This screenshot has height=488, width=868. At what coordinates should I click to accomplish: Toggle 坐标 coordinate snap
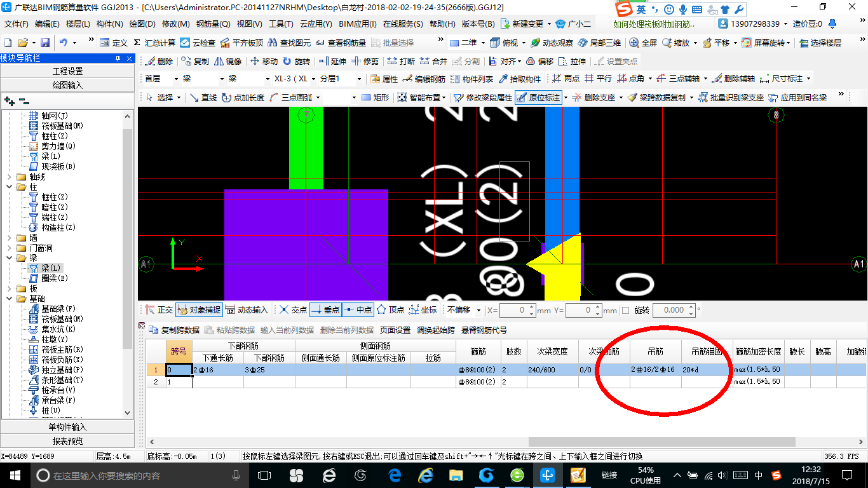(423, 310)
